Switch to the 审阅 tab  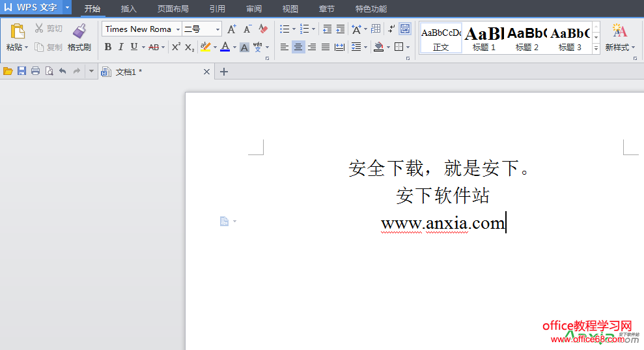pos(254,8)
